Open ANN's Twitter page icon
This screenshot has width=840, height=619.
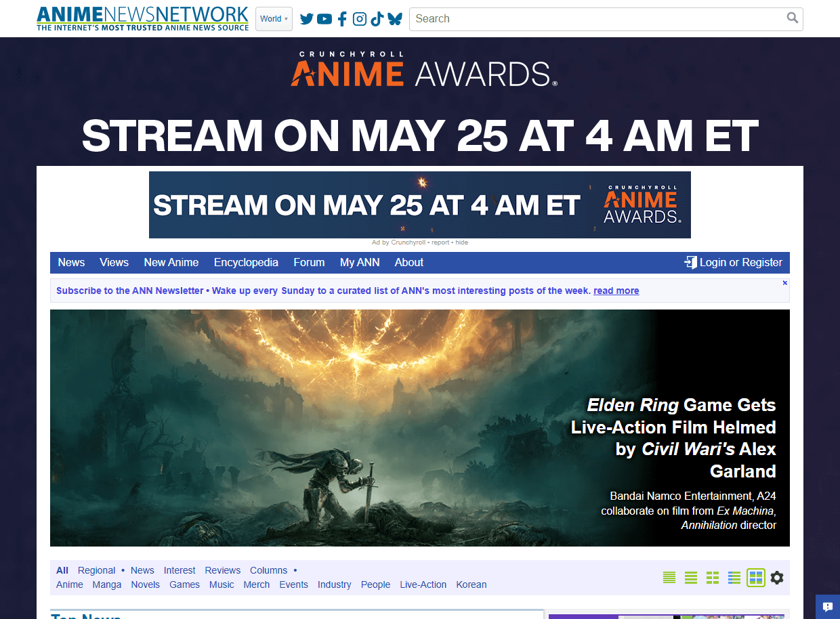(x=307, y=19)
